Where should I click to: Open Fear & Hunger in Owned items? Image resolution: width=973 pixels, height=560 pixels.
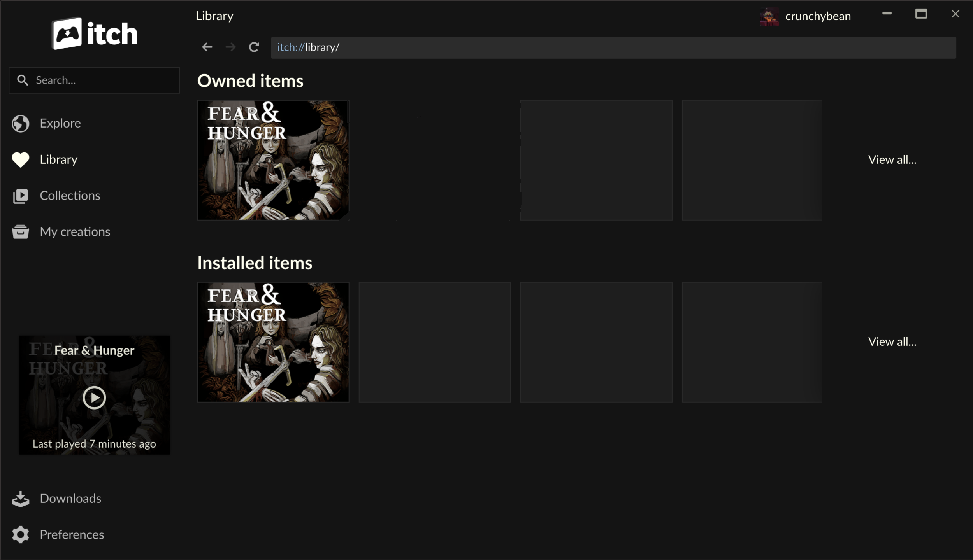click(273, 160)
